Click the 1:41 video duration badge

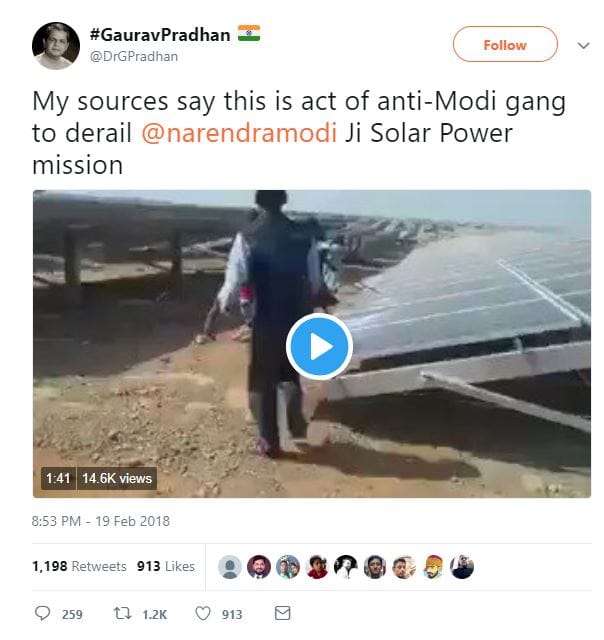[x=56, y=478]
